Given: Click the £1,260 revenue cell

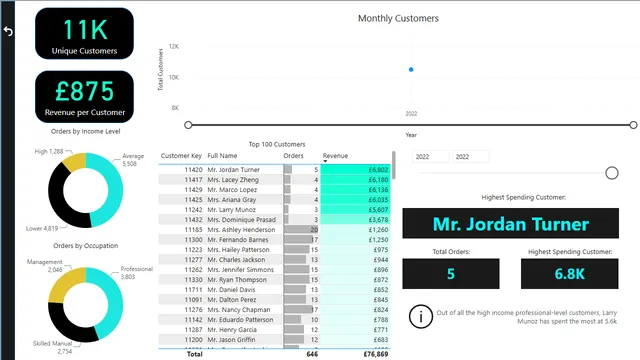Looking at the screenshot, I should click(355, 230).
